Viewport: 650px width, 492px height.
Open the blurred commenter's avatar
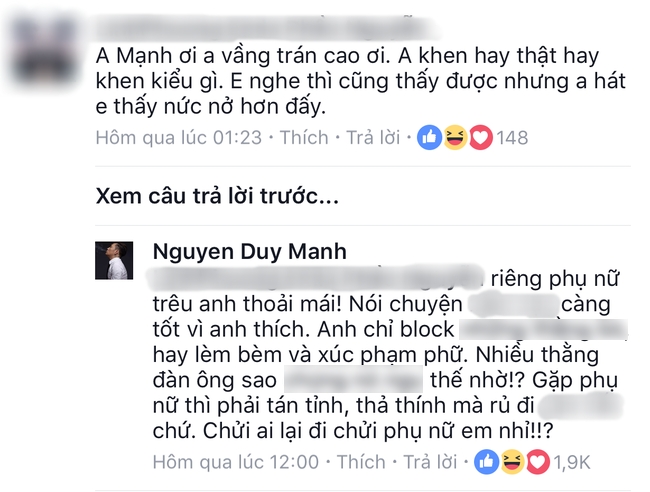44,51
